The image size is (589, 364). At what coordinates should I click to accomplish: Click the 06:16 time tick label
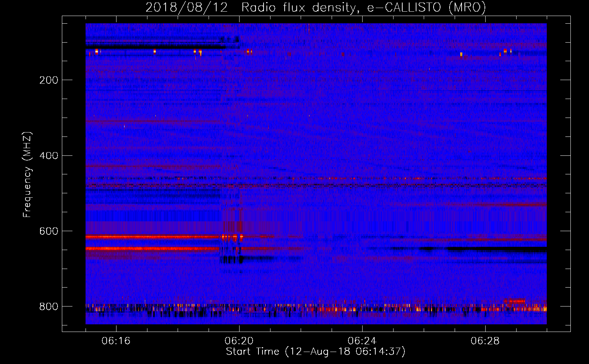click(x=116, y=341)
